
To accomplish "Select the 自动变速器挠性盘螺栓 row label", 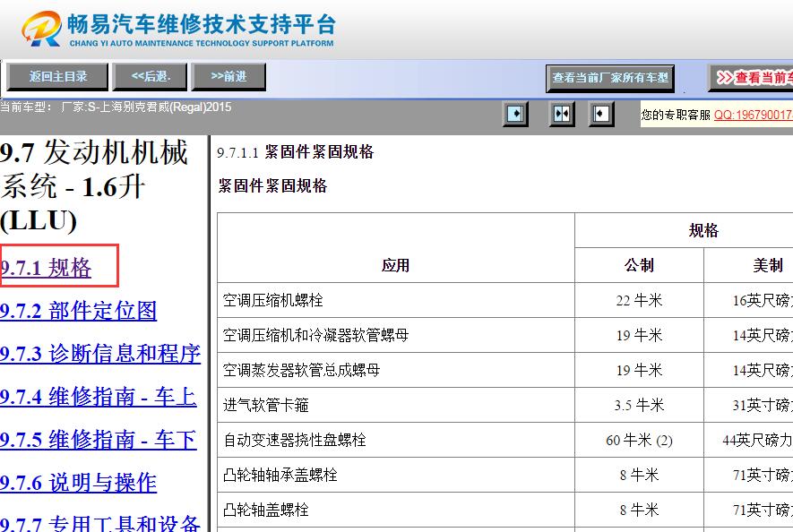I will [294, 440].
